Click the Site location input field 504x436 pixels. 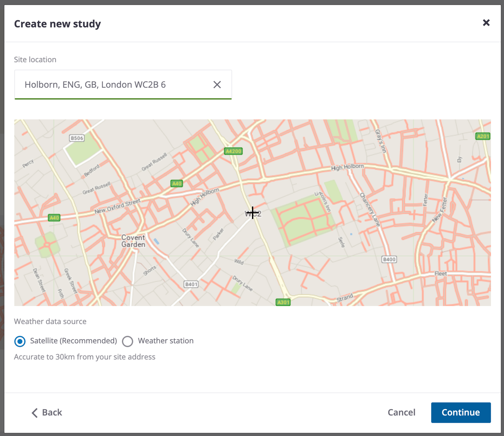click(123, 85)
